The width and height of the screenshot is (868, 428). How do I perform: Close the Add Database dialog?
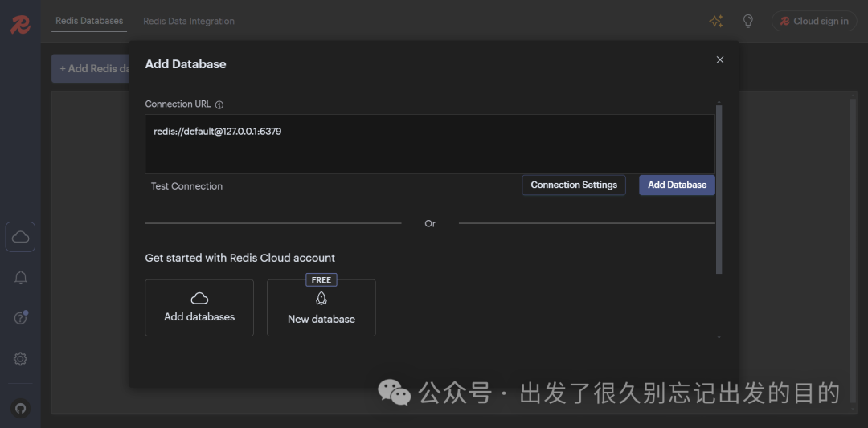[x=720, y=59]
